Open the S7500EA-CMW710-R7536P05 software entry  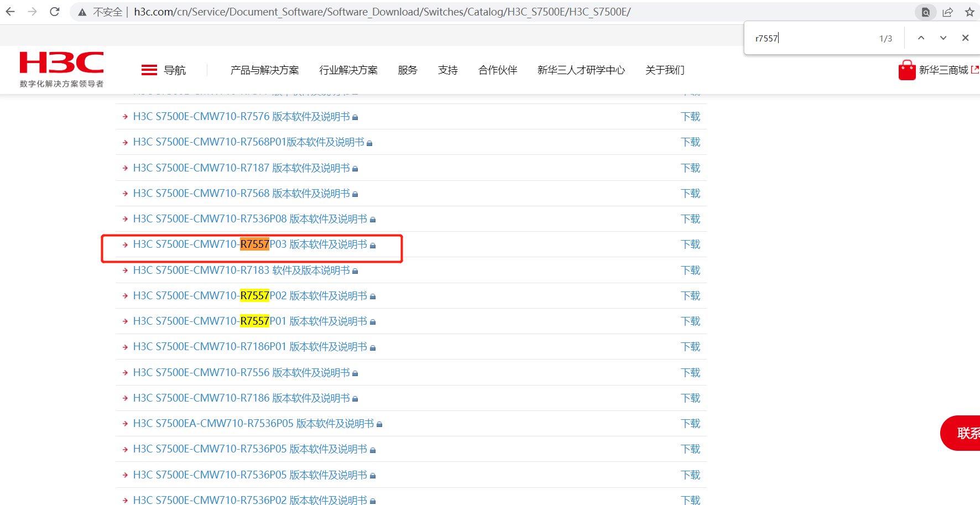pyautogui.click(x=254, y=424)
